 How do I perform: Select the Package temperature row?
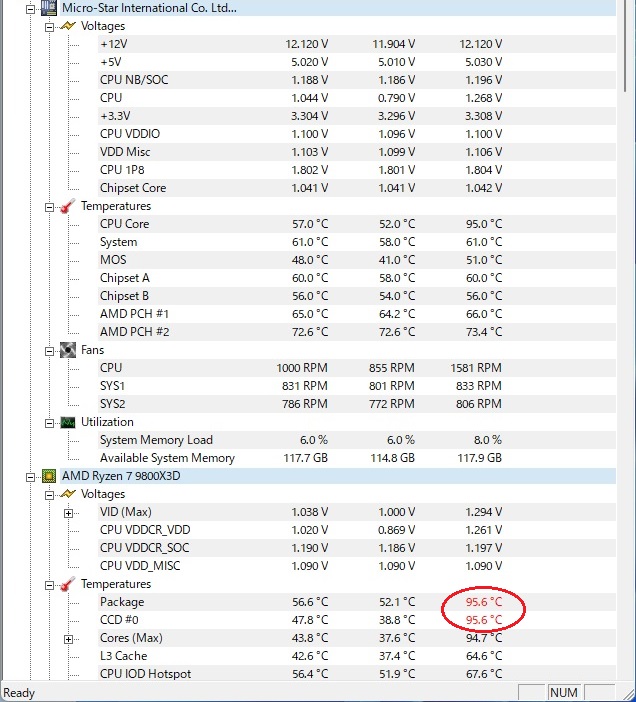(x=122, y=602)
